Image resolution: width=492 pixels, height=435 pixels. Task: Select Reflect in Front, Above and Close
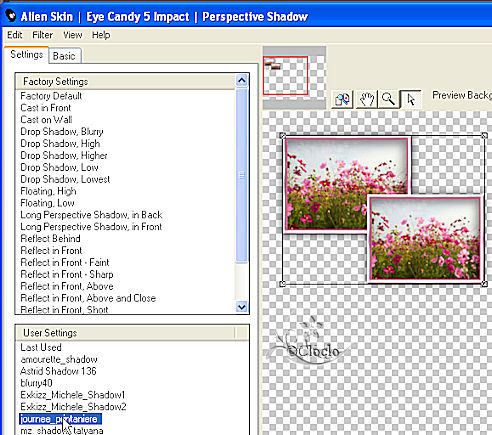pyautogui.click(x=88, y=298)
